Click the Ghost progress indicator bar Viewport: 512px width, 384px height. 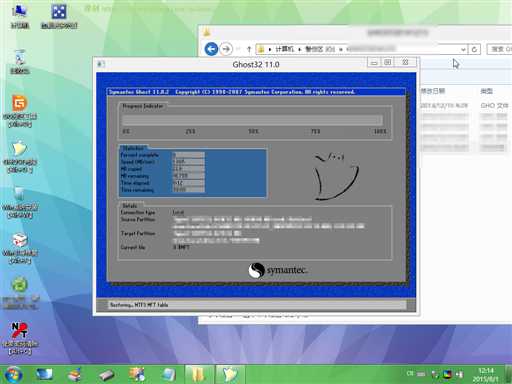pyautogui.click(x=252, y=120)
